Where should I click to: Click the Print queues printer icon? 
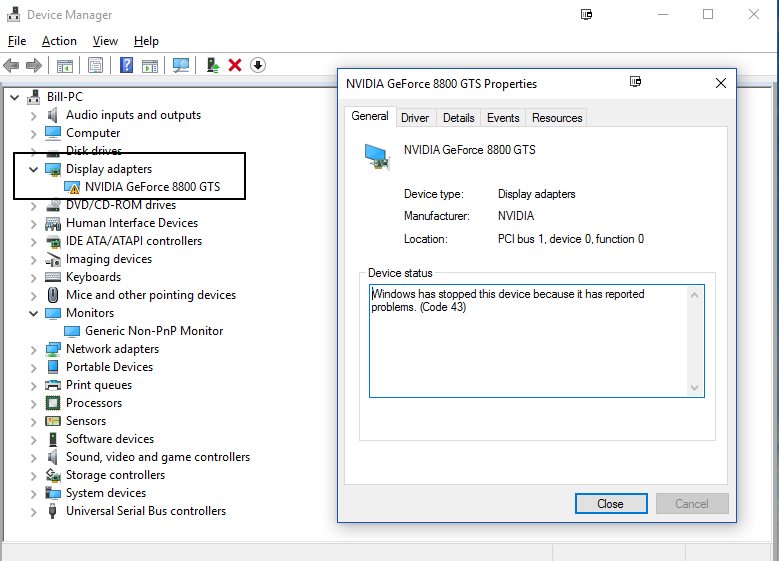[x=53, y=385]
